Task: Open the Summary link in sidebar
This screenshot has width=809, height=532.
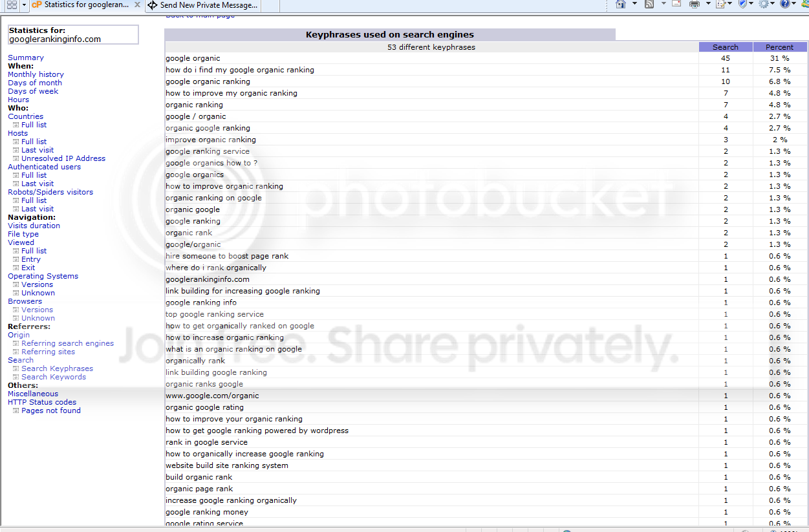Action: click(x=26, y=58)
